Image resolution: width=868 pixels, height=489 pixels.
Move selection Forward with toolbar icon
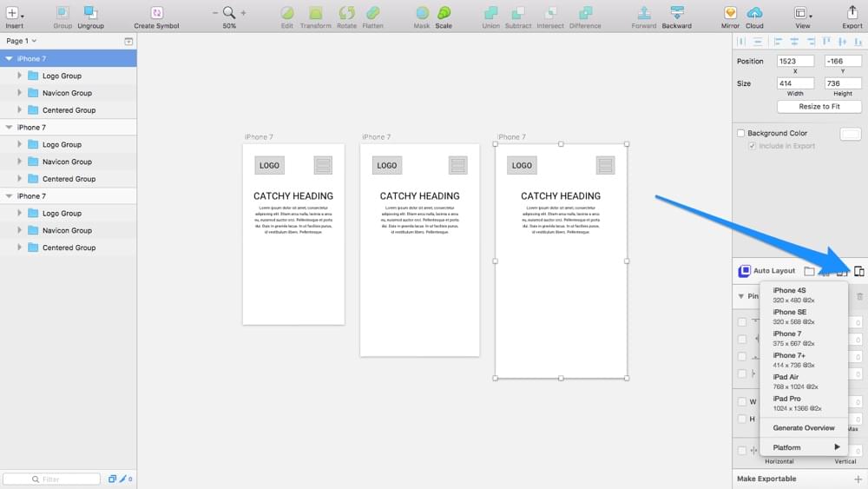point(644,13)
